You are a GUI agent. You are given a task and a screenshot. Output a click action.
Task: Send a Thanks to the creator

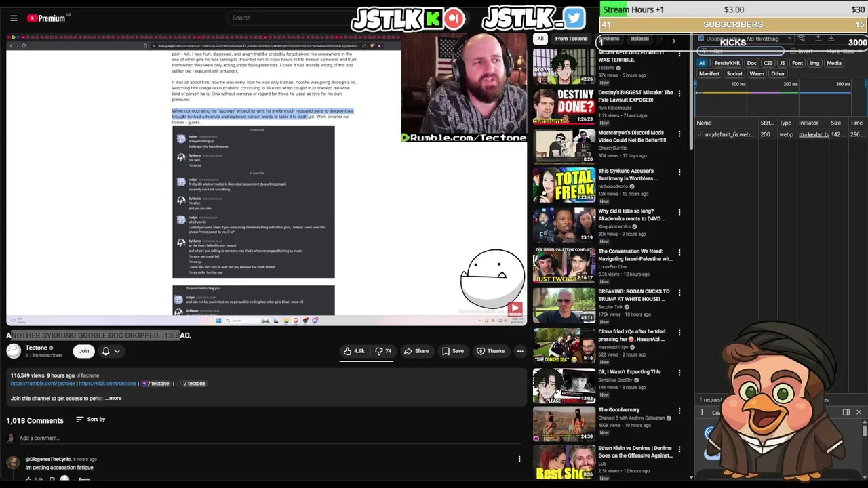click(x=490, y=351)
